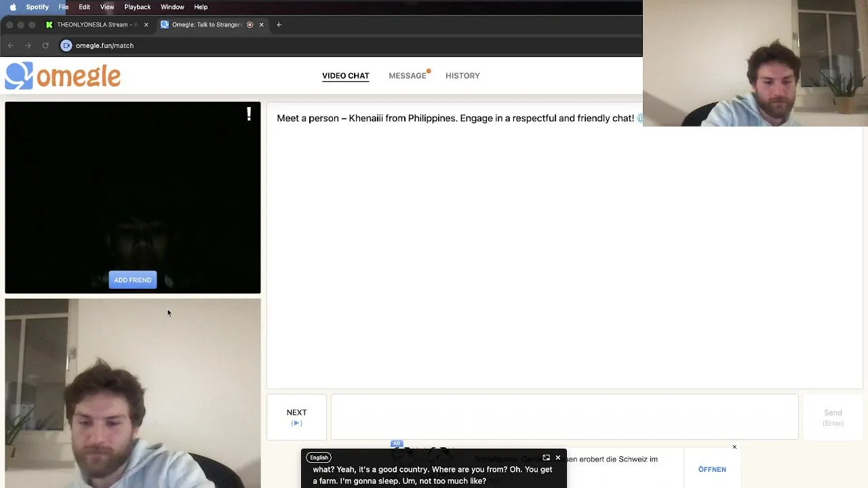Open the HISTORY tab
The width and height of the screenshot is (868, 488).
coord(462,76)
